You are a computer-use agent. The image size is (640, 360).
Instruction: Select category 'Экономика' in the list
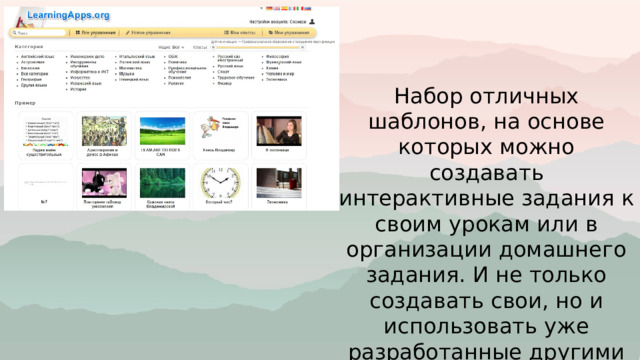[x=277, y=80]
